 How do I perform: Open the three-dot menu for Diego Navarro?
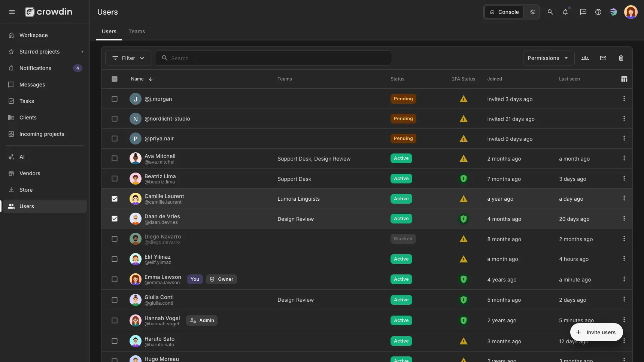click(x=624, y=238)
